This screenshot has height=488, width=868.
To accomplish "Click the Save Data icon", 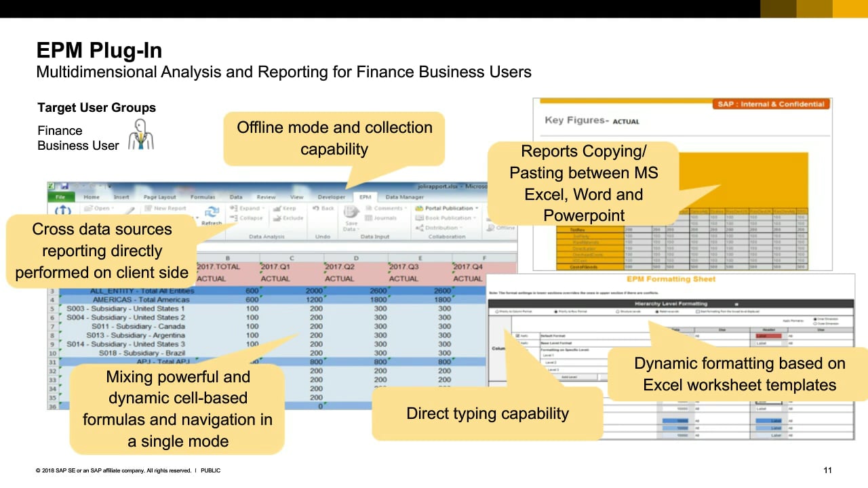I will 351,211.
